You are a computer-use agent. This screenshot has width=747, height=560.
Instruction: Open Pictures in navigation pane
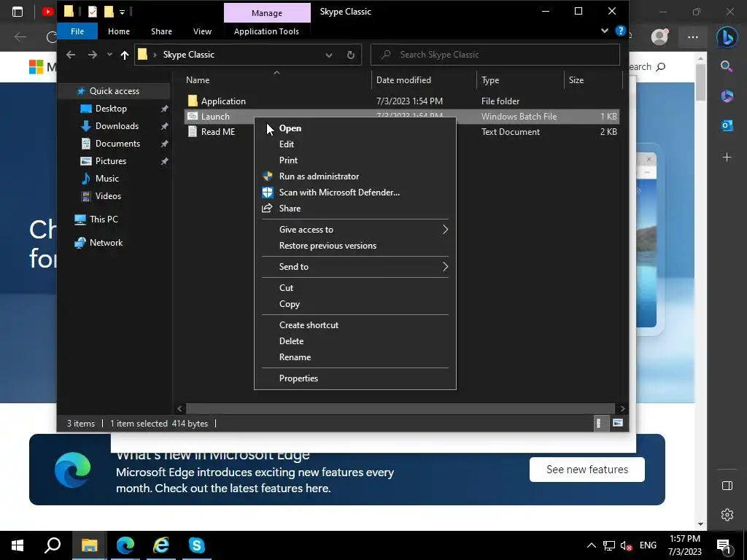pyautogui.click(x=111, y=161)
